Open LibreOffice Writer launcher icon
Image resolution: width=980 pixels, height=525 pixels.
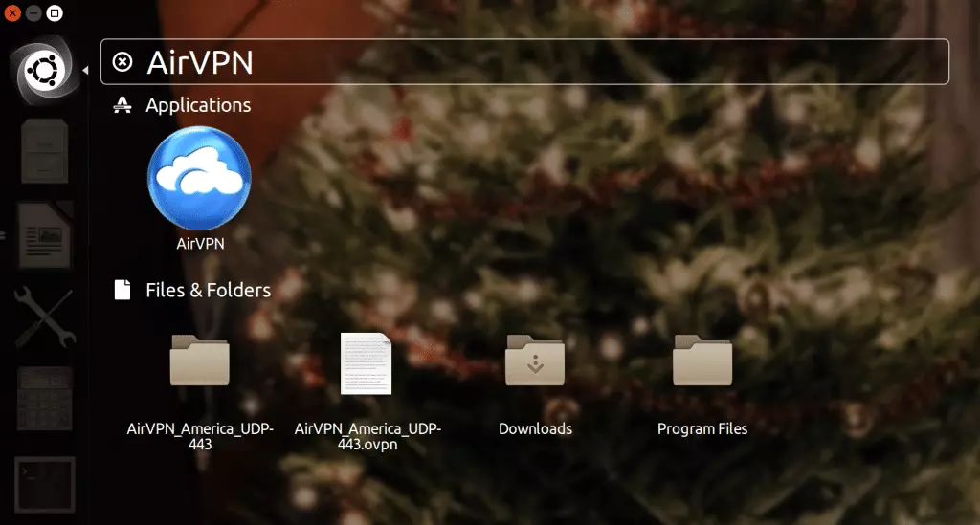tap(45, 234)
